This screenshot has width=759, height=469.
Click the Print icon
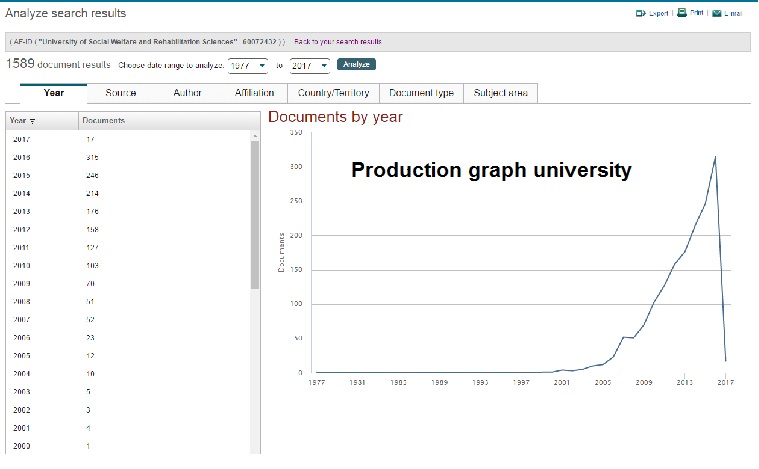(x=682, y=13)
